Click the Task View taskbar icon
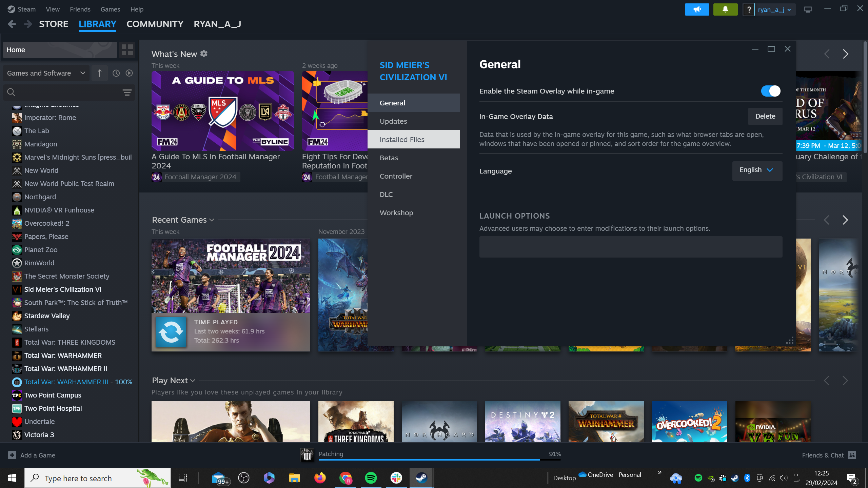Screen dimensions: 868x488 [183, 478]
